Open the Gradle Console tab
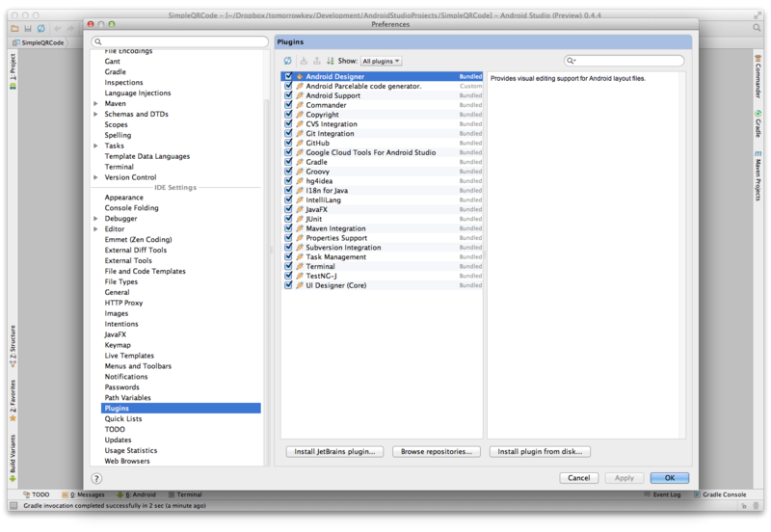This screenshot has width=771, height=532. coord(720,494)
